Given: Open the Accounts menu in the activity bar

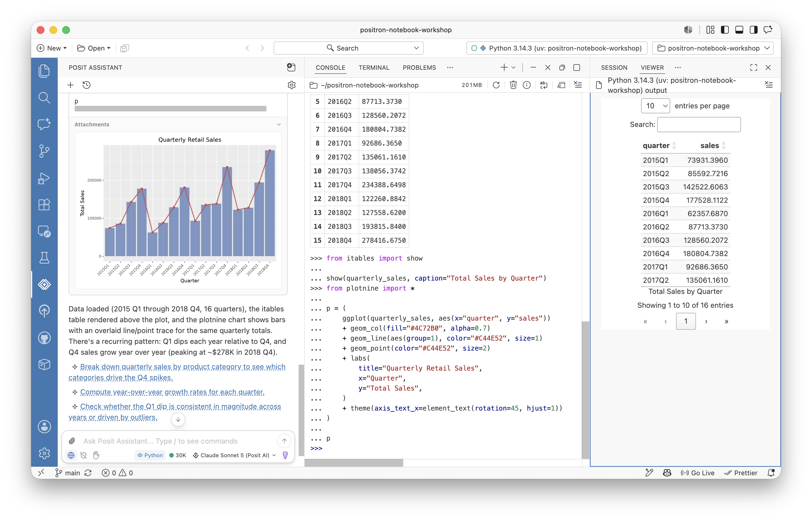Looking at the screenshot, I should [44, 427].
